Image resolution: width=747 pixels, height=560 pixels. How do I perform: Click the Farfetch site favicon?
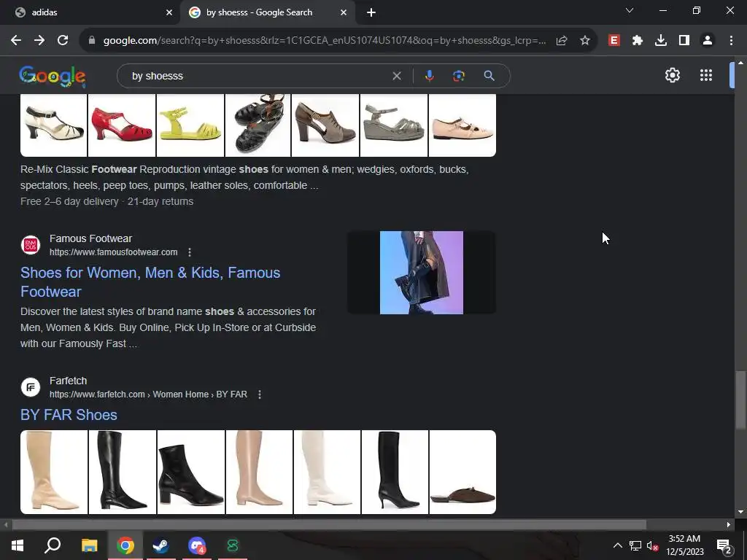click(x=31, y=387)
